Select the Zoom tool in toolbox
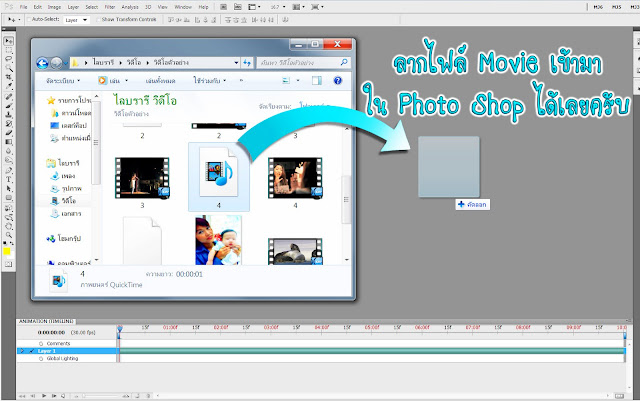640x401 pixels. tap(9, 235)
